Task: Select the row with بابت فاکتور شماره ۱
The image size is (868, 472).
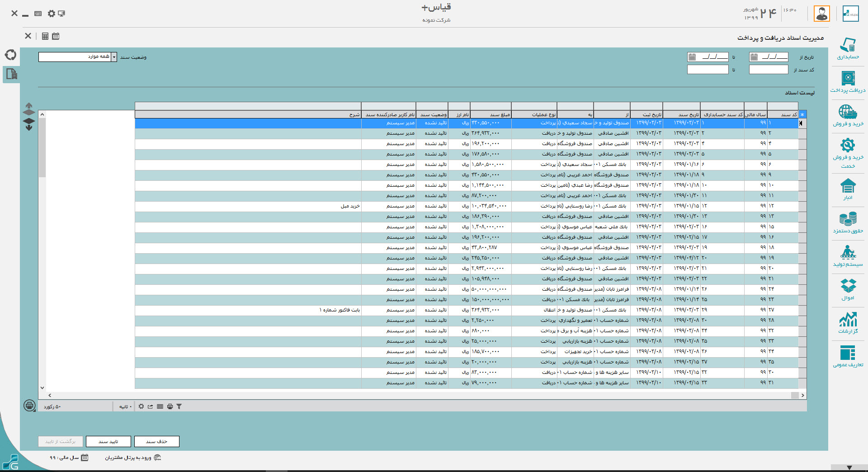Action: (x=467, y=310)
